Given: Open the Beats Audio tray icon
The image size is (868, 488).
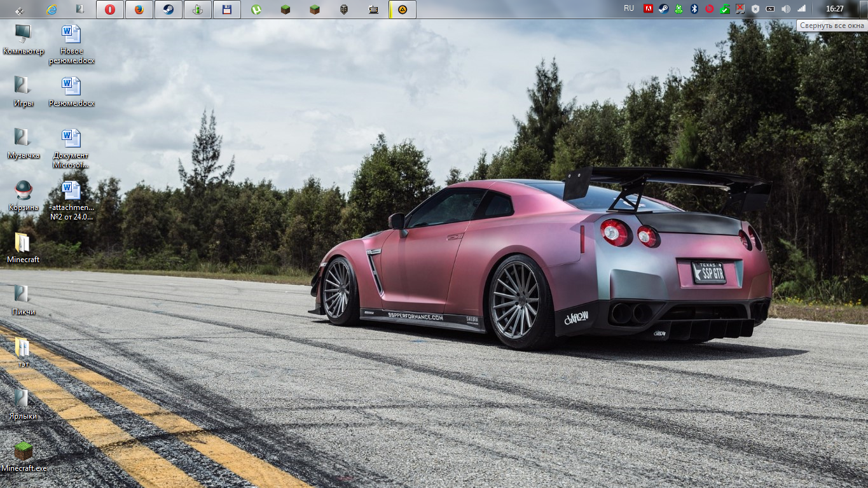Looking at the screenshot, I should pos(709,9).
